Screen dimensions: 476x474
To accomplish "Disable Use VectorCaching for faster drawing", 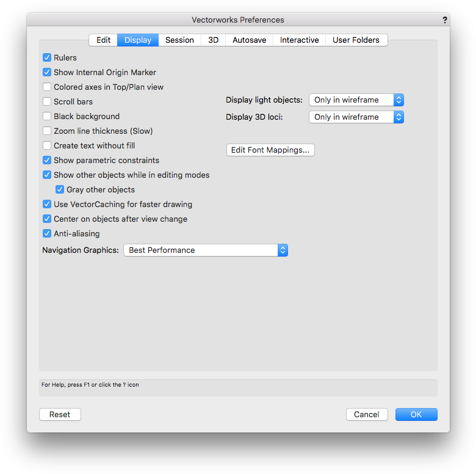I will [x=47, y=204].
